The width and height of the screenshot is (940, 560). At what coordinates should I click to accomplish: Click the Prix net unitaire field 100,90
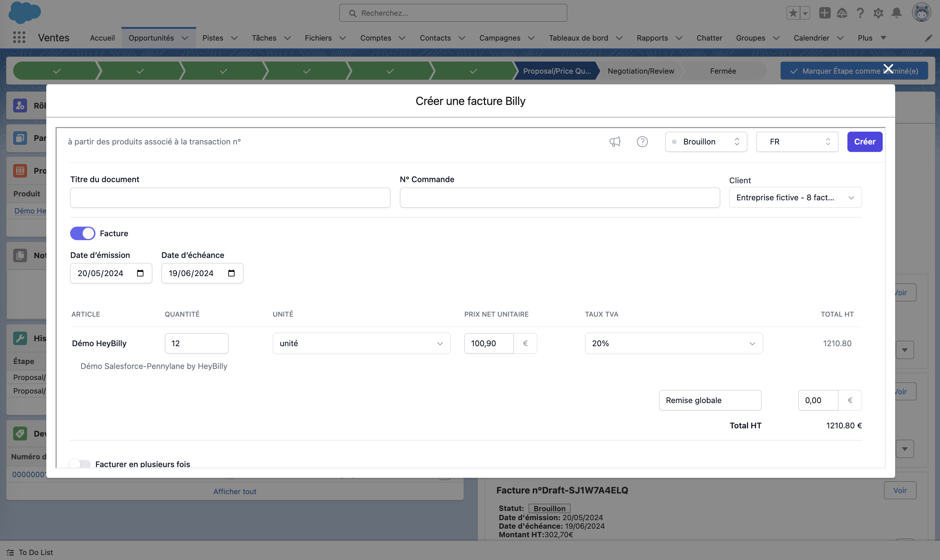489,343
